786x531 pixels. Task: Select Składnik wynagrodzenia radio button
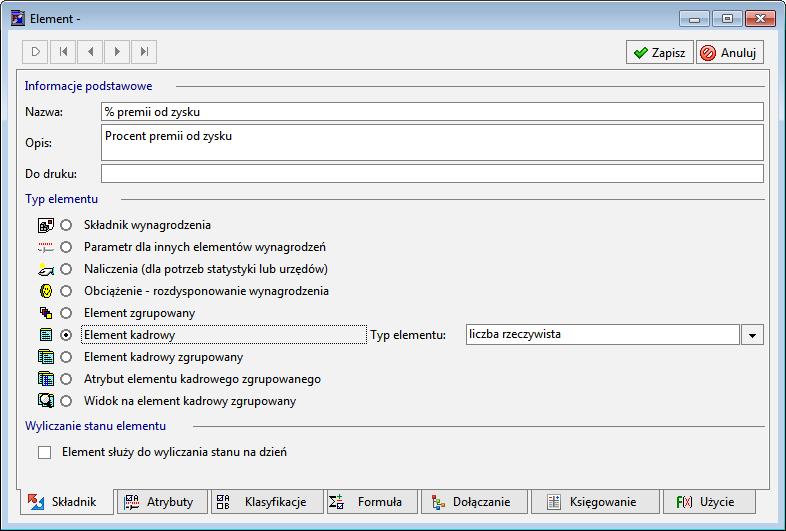pyautogui.click(x=66, y=225)
